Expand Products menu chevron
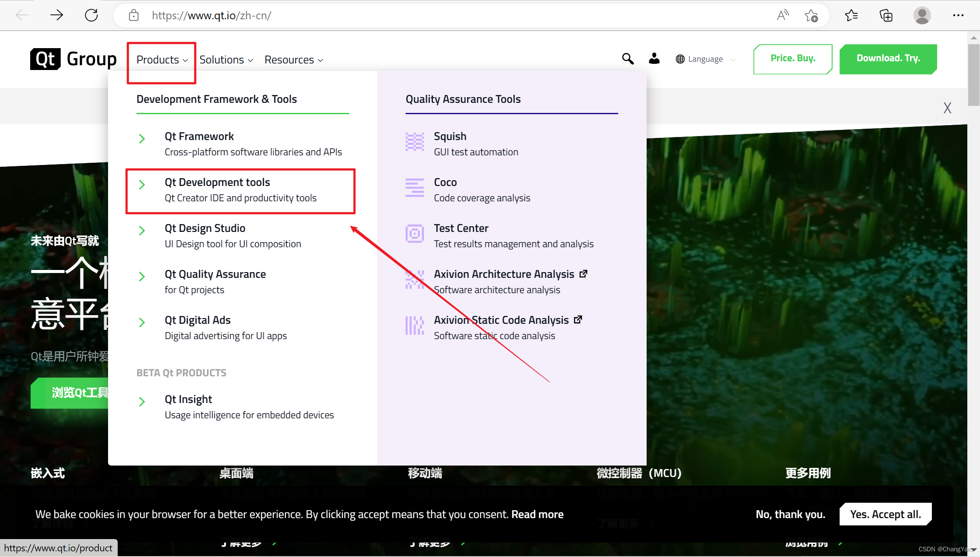Screen dimensions: 980x557 tap(185, 60)
